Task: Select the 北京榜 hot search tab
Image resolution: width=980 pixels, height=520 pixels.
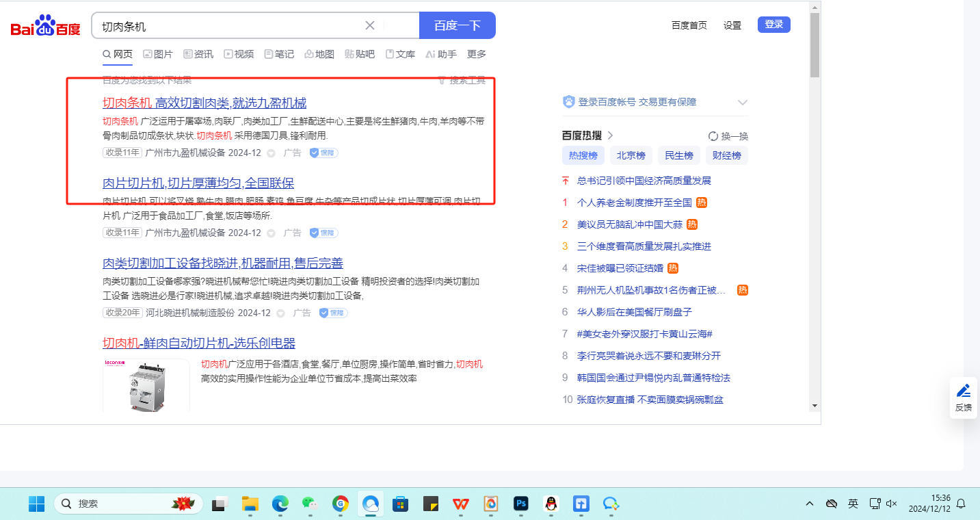Action: pos(631,155)
